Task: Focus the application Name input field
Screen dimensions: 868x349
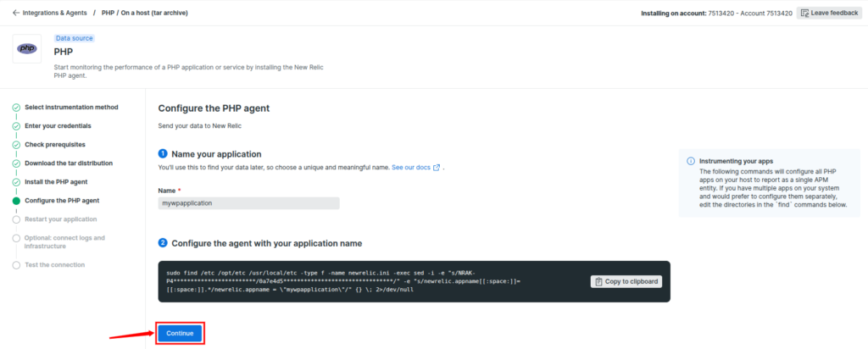Action: 248,203
